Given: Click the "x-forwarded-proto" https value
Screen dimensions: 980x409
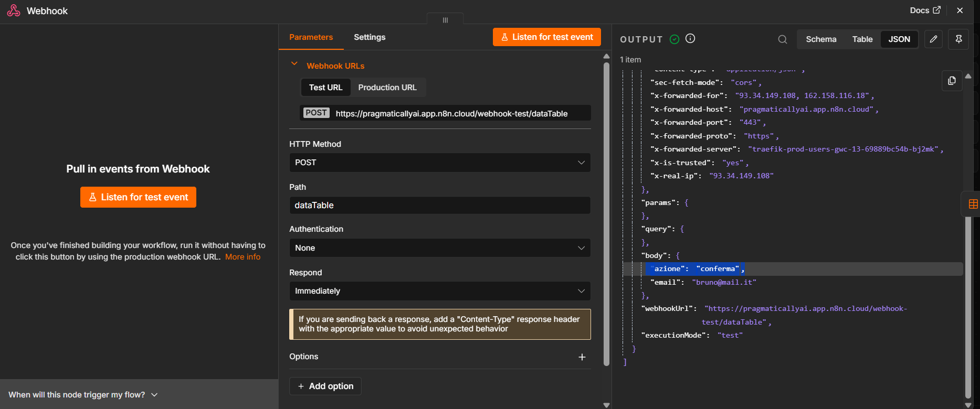Looking at the screenshot, I should (x=758, y=136).
